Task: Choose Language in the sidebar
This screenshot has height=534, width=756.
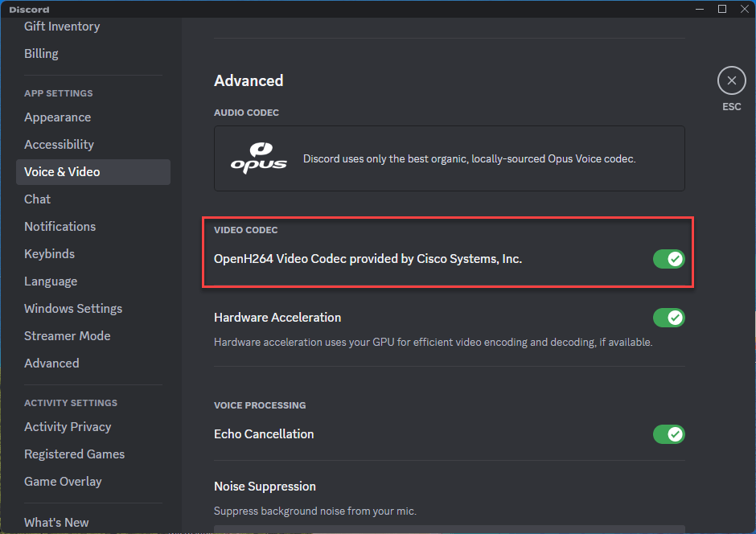Action: [x=51, y=281]
